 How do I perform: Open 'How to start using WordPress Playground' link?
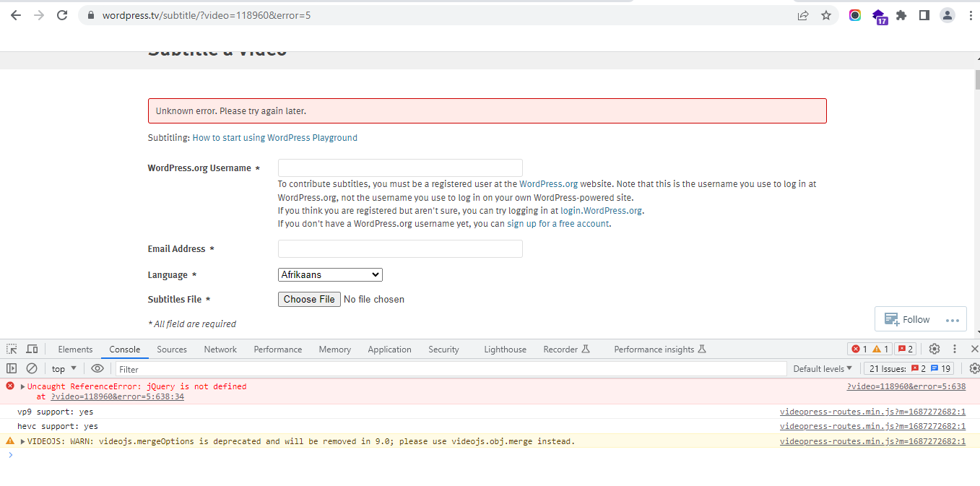274,137
